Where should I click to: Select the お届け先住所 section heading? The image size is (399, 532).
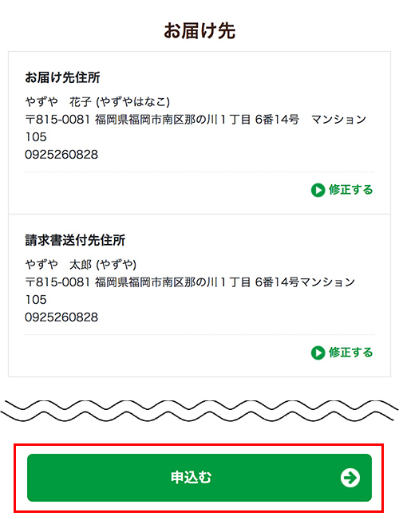click(x=62, y=77)
